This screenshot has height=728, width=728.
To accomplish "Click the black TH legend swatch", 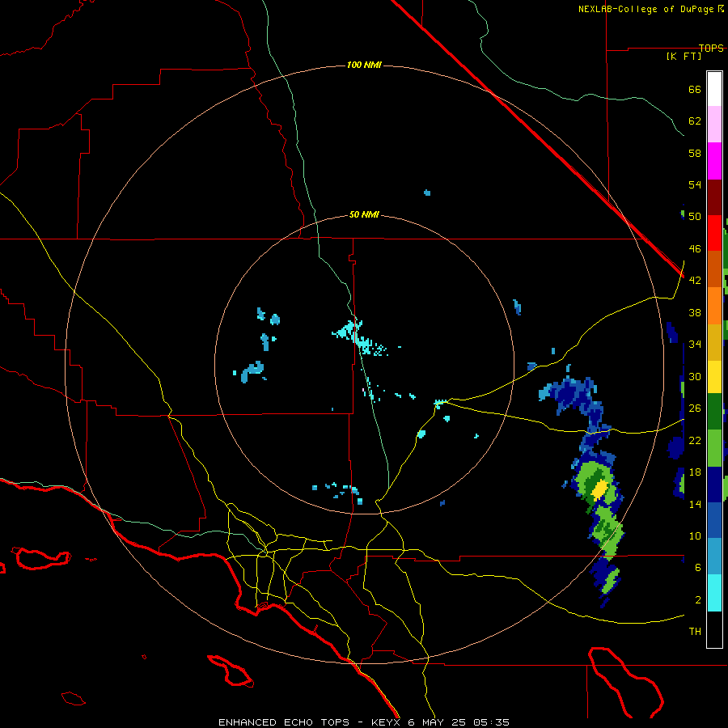I will coord(714,629).
